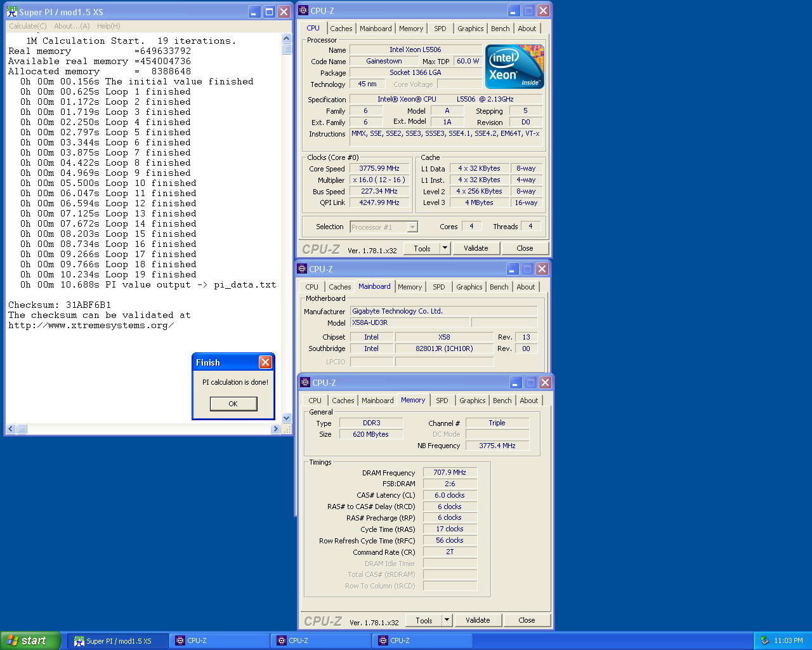Click Super PI vertical scrollbar up arrow

click(x=287, y=39)
